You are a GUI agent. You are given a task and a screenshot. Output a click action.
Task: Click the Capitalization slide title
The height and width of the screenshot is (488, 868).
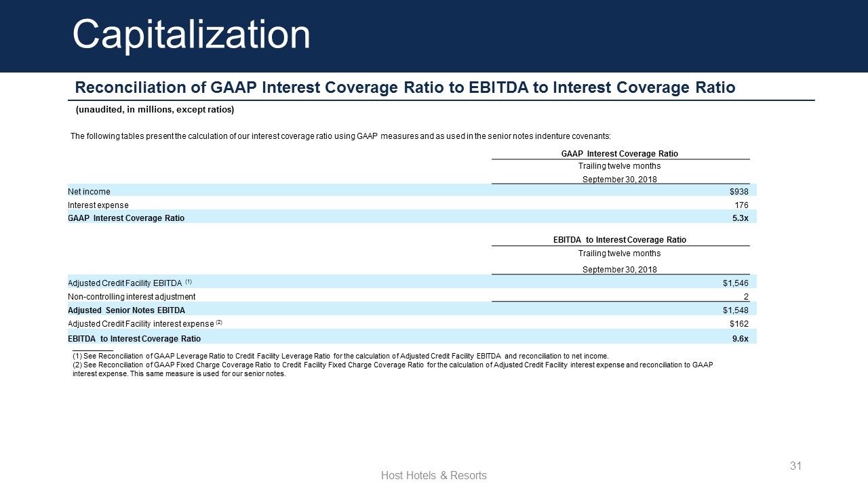click(191, 34)
